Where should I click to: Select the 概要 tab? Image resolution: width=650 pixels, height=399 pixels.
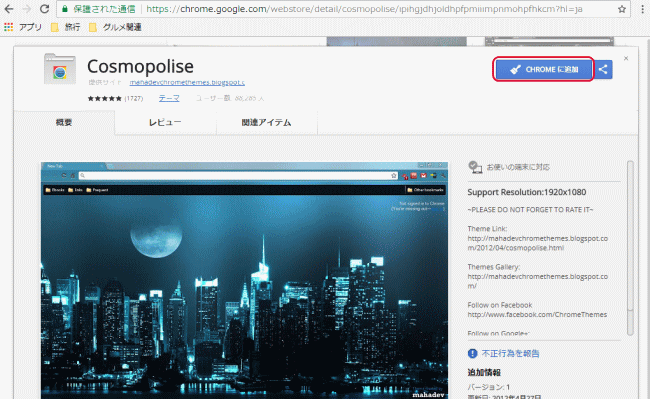pos(64,123)
